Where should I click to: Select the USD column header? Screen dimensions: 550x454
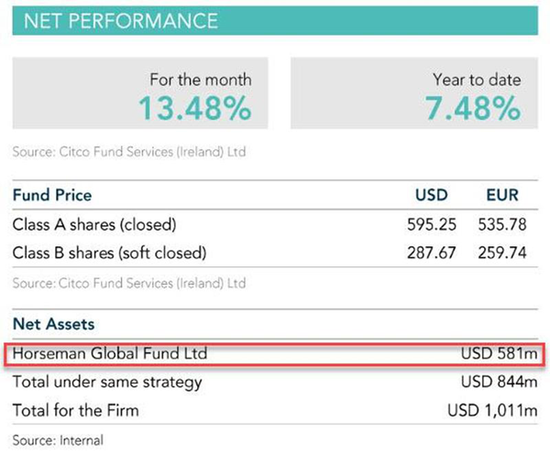pos(431,195)
